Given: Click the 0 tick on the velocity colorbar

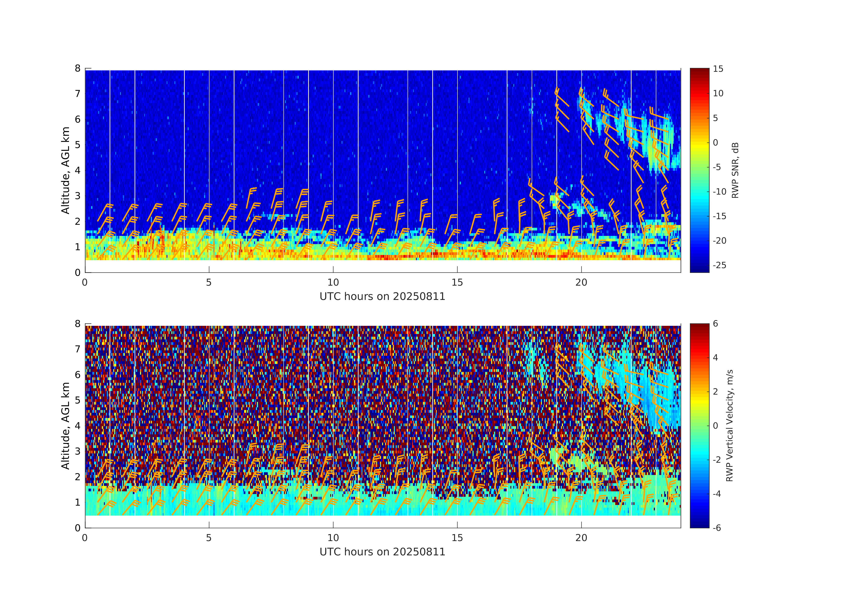Looking at the screenshot, I should 716,426.
